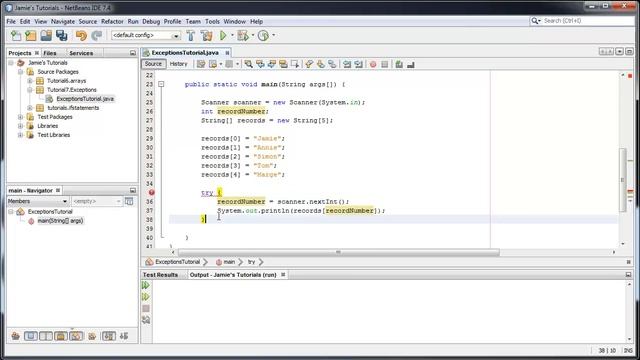Expand the Test Packages node
This screenshot has height=360, width=640.
click(x=20, y=117)
